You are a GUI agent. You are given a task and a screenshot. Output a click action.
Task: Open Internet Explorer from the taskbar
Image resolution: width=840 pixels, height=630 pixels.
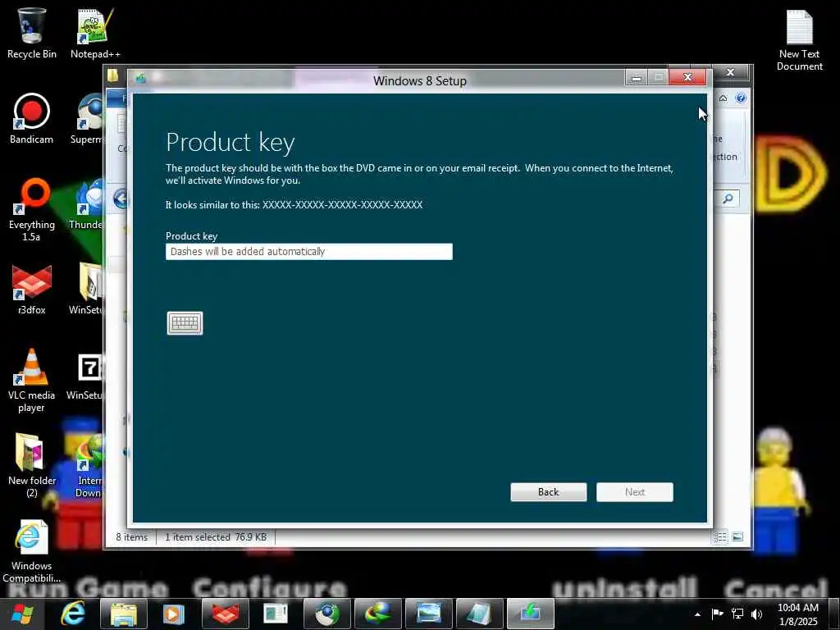73,614
